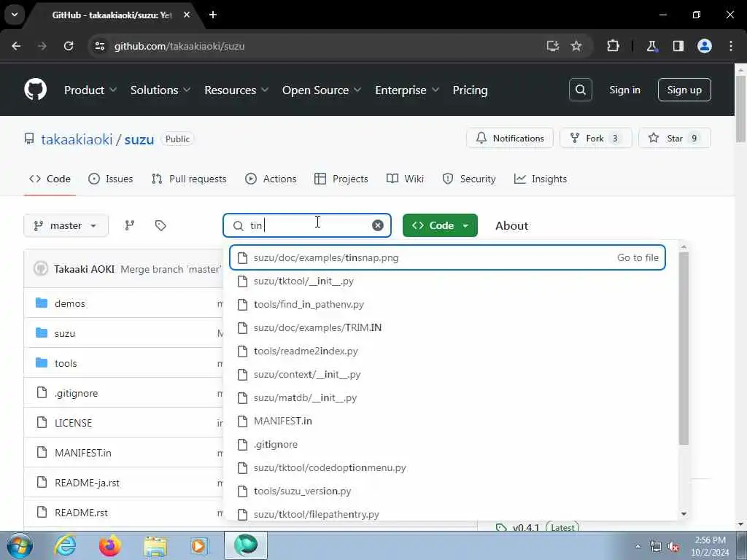Open the LICENSE file
This screenshot has height=560, width=747.
tap(73, 423)
